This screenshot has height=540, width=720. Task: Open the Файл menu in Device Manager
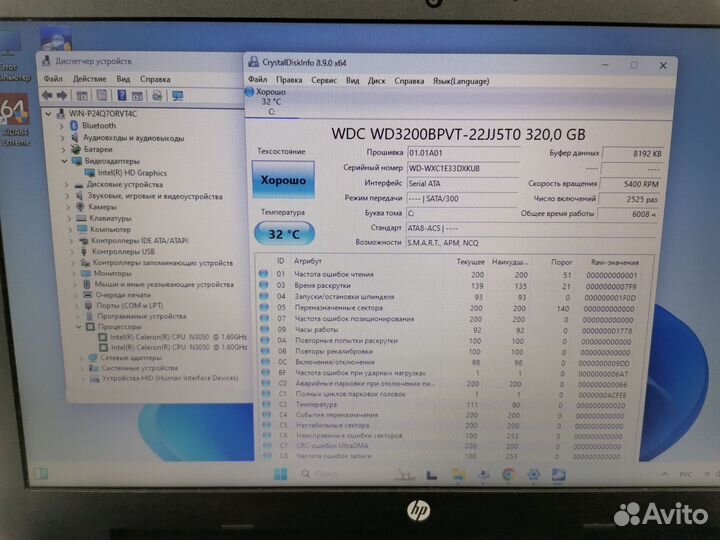pyautogui.click(x=53, y=79)
